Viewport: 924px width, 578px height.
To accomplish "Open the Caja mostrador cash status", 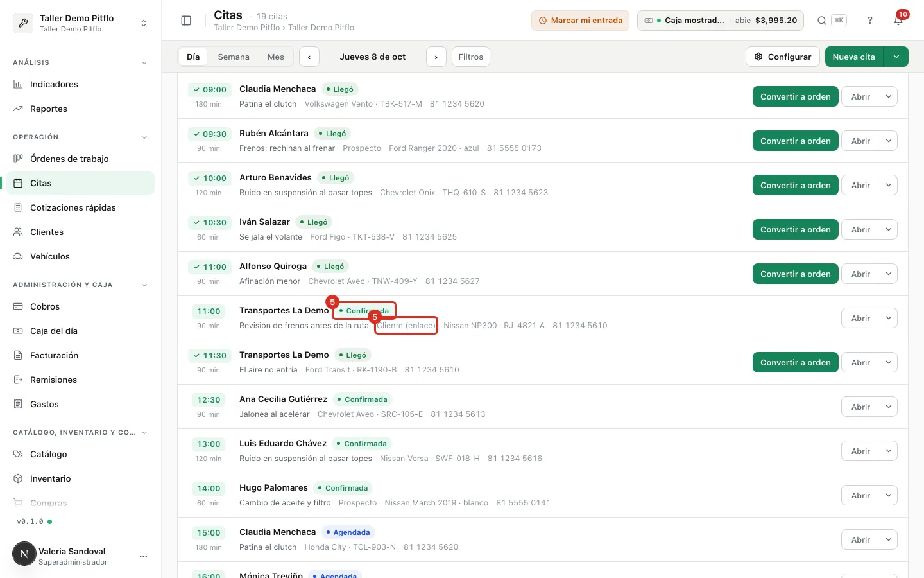I will pyautogui.click(x=721, y=21).
